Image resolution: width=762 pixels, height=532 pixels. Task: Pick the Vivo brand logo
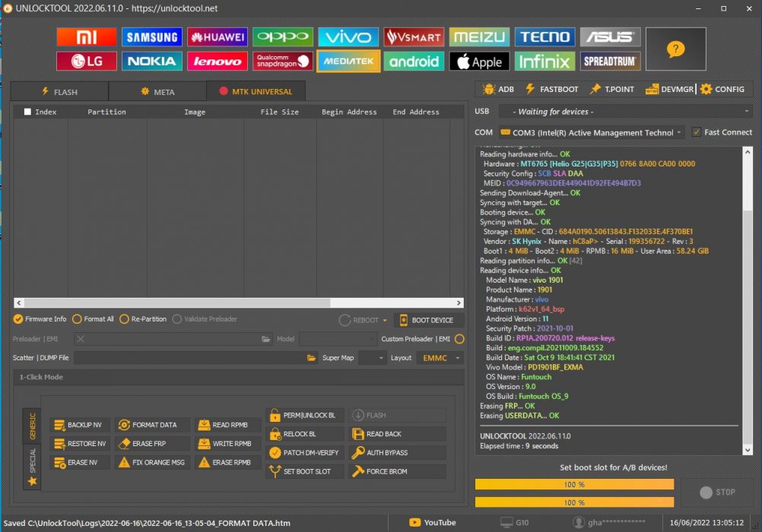(x=348, y=37)
